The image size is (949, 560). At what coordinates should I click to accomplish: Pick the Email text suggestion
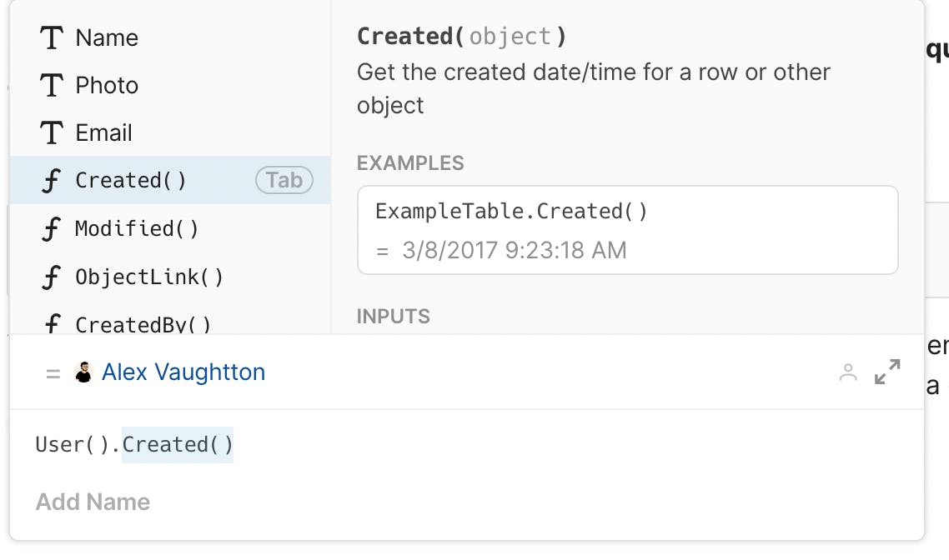103,132
